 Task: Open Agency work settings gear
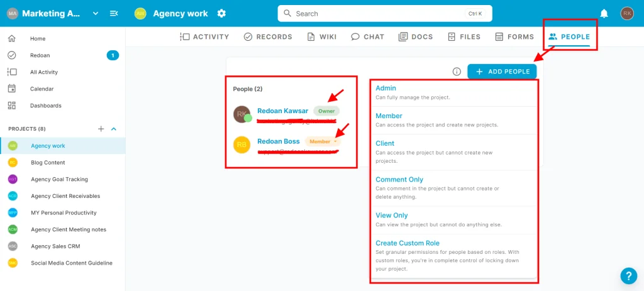(x=221, y=13)
